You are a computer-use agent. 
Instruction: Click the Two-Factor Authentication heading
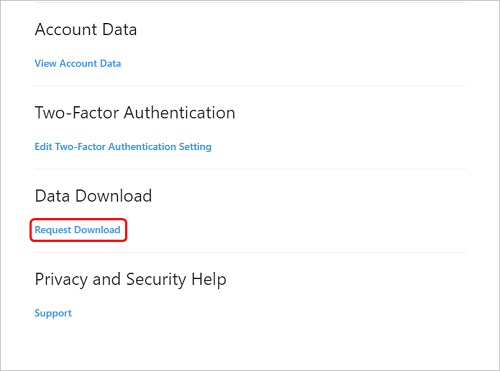point(135,112)
